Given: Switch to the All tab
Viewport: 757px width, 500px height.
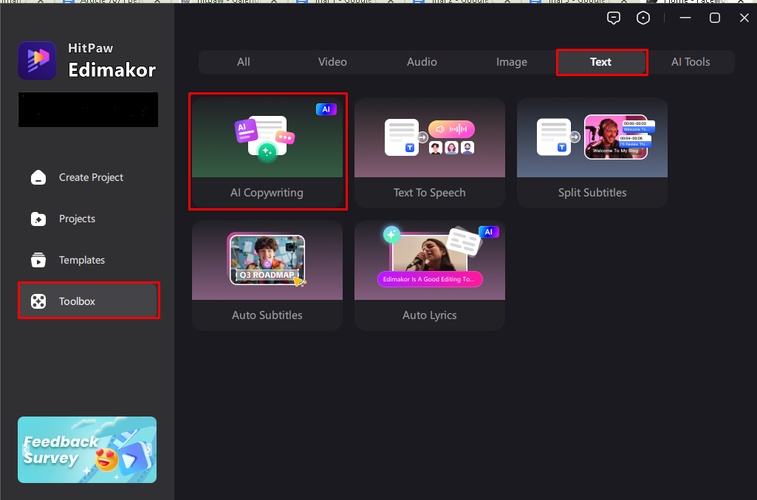Looking at the screenshot, I should tap(243, 62).
